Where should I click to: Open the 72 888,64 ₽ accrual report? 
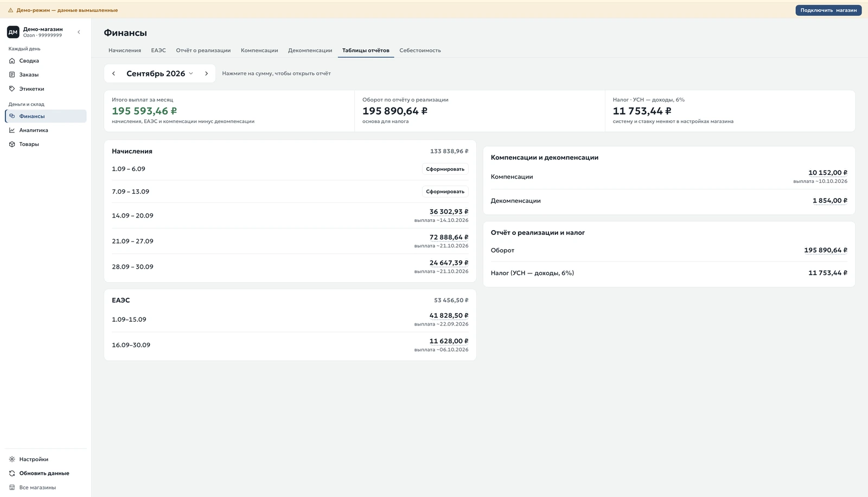point(449,238)
